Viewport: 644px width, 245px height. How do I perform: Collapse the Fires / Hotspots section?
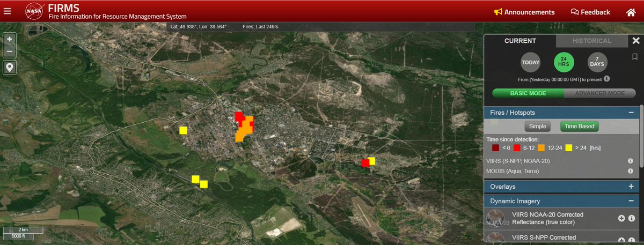click(x=631, y=113)
